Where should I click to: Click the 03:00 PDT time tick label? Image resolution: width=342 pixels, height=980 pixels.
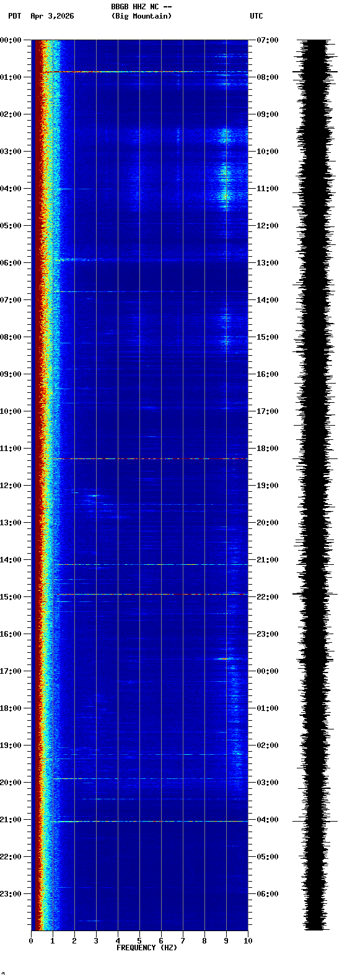[11, 152]
